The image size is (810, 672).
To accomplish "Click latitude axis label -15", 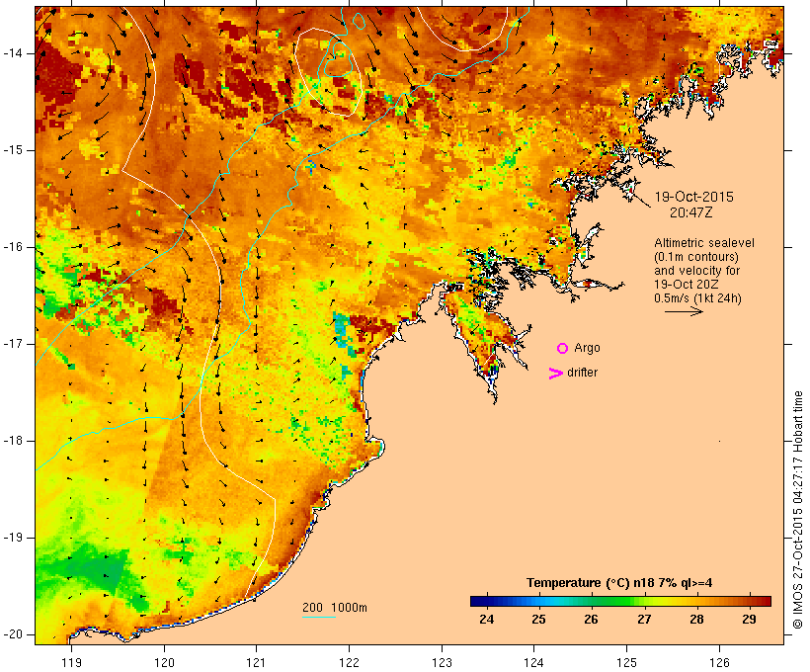I will (x=12, y=150).
